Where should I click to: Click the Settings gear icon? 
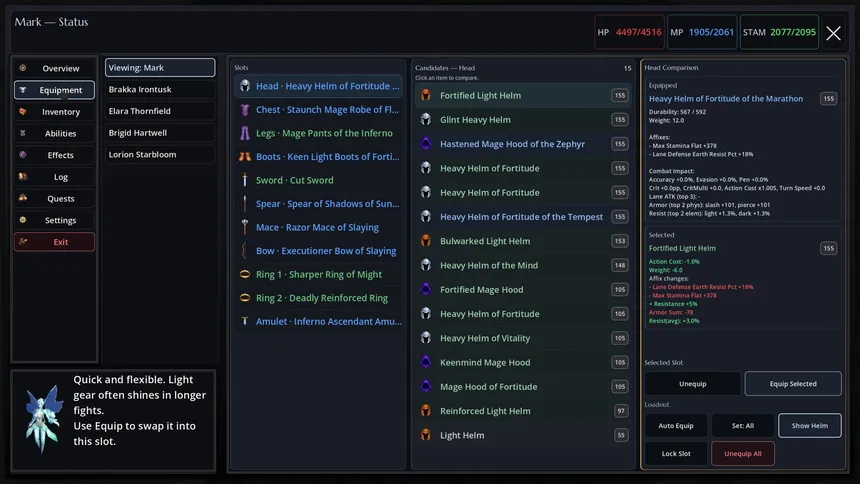[23, 220]
